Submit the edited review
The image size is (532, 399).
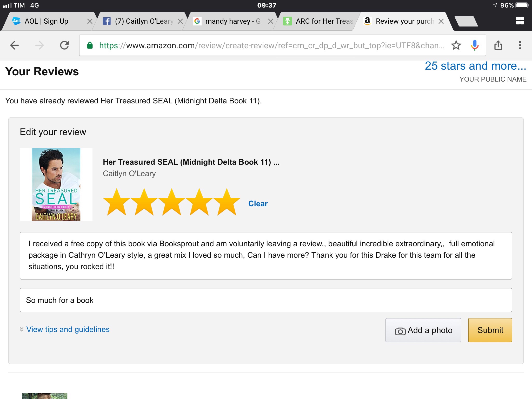[x=490, y=330]
